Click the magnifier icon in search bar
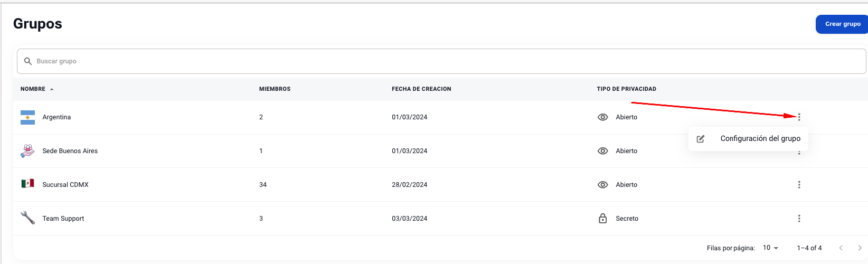This screenshot has width=868, height=264. coord(28,61)
